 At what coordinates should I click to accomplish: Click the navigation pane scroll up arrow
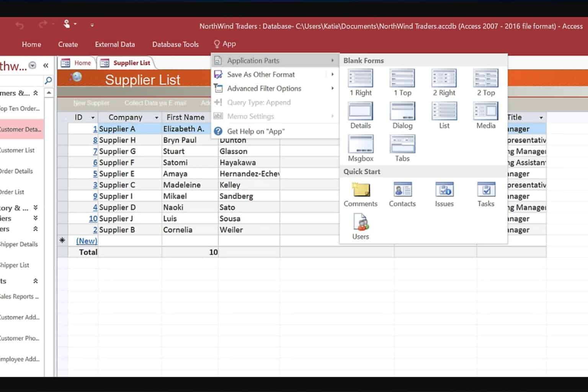pyautogui.click(x=49, y=93)
